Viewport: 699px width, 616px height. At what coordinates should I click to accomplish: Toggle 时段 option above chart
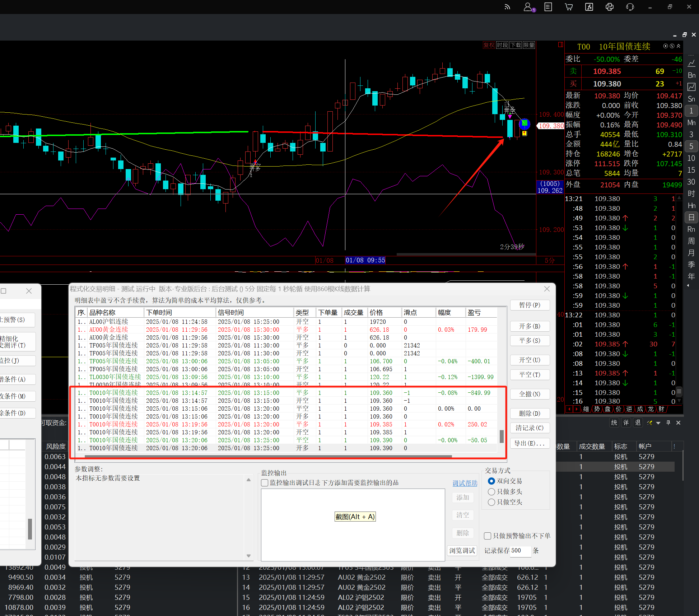click(x=502, y=45)
